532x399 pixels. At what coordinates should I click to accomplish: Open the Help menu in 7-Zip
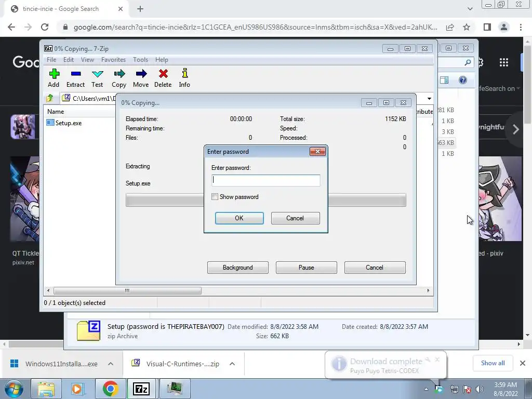pos(162,60)
